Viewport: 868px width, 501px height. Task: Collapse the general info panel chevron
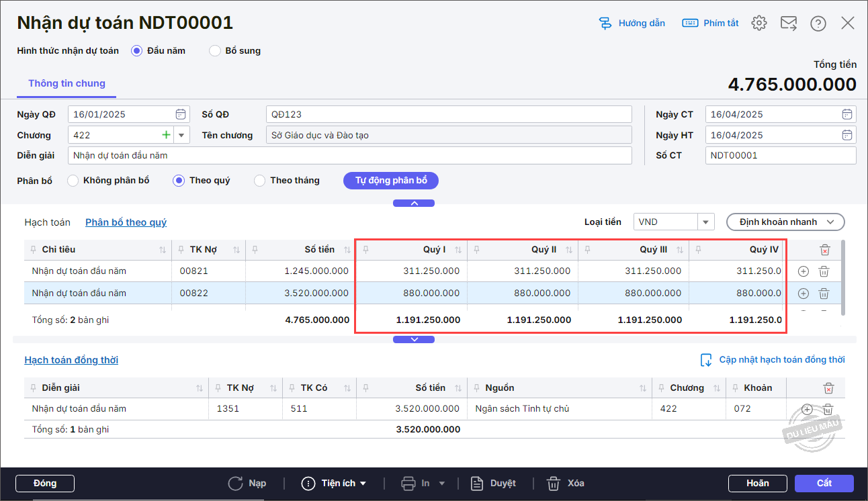[x=414, y=203]
